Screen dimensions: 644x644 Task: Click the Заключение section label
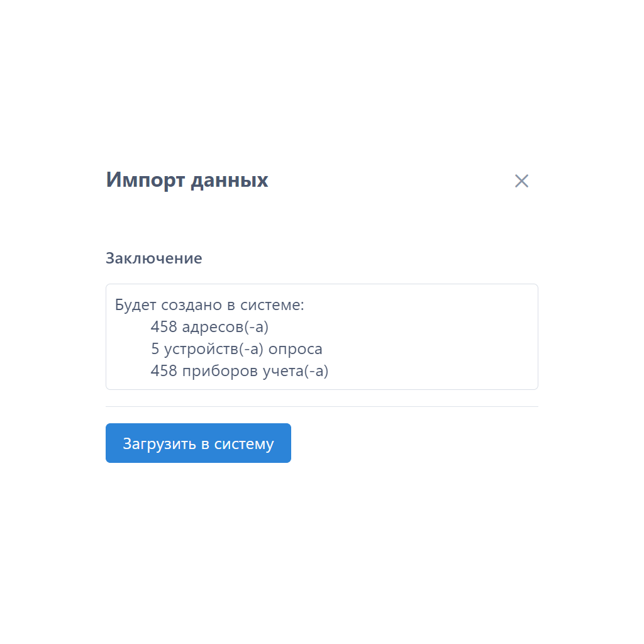click(154, 258)
